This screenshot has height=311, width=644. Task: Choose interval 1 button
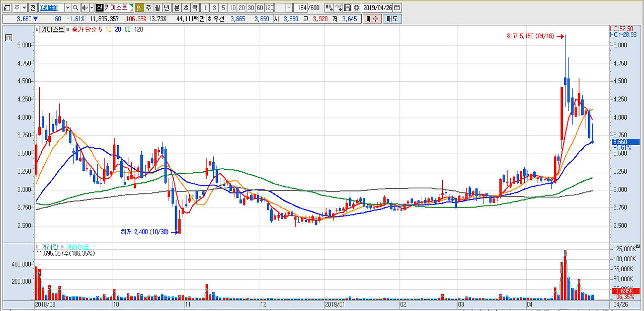coord(205,8)
